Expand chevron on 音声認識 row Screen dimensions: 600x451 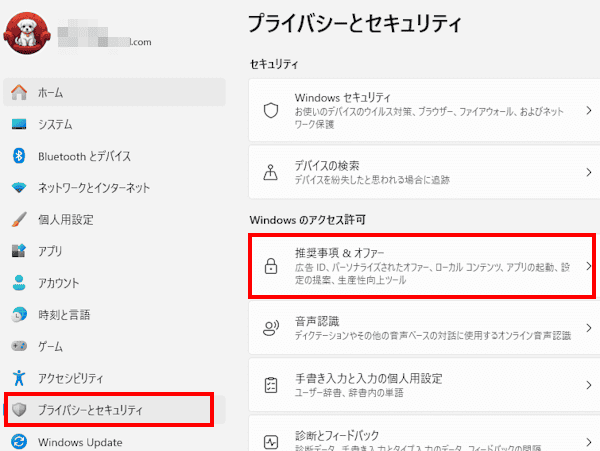589,328
